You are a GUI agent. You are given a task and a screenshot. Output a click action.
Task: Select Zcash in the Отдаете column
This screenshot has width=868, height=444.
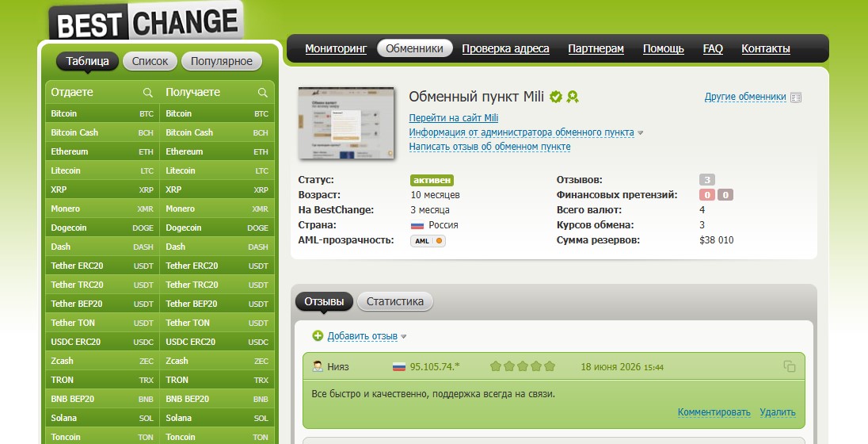pos(102,361)
